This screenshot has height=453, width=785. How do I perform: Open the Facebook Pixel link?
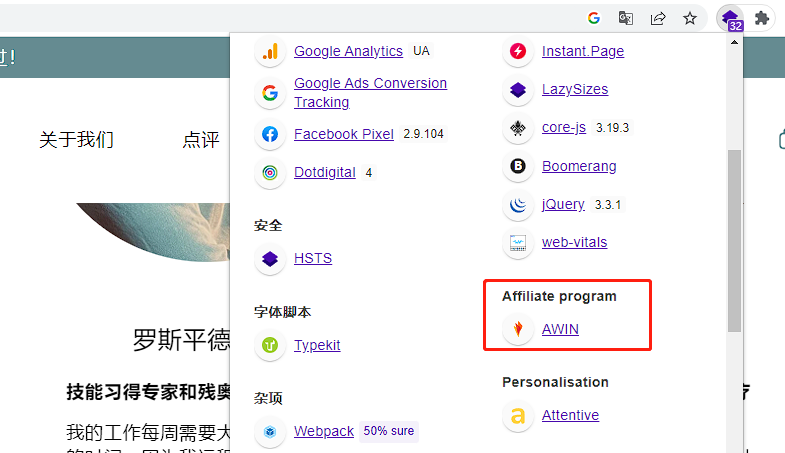343,134
